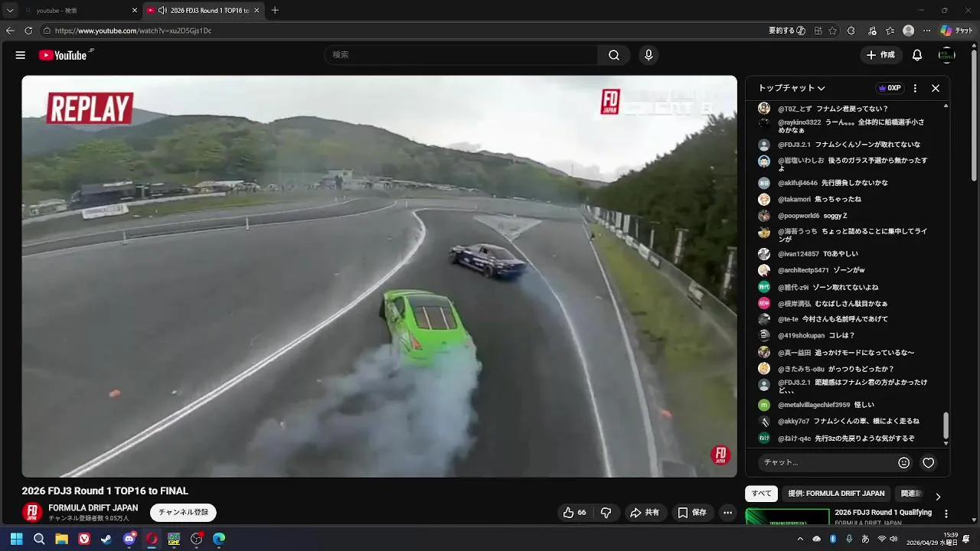Image resolution: width=980 pixels, height=551 pixels.
Task: Mute the playing tab via speaker icon
Action: pyautogui.click(x=162, y=11)
